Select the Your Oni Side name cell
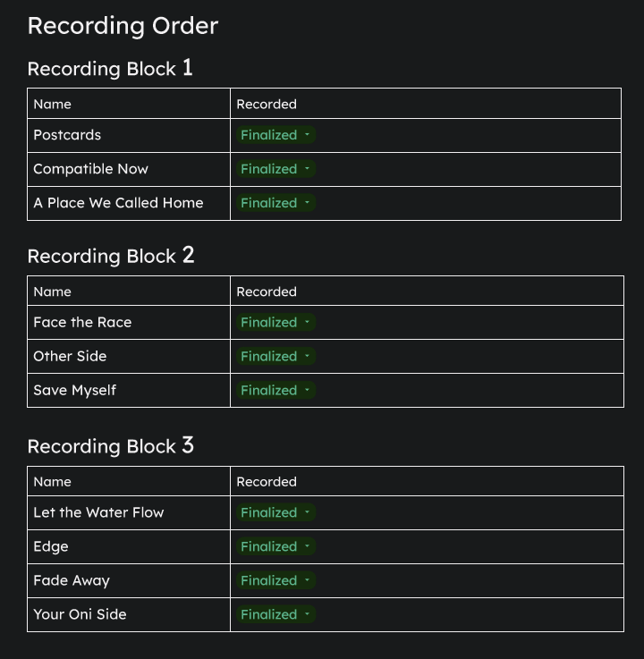The height and width of the screenshot is (659, 644). [x=129, y=614]
